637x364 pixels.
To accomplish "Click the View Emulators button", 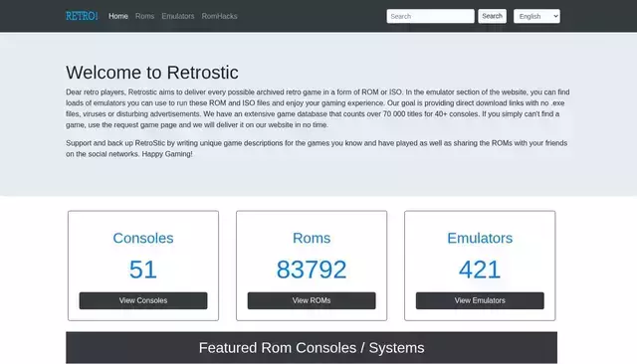I will click(480, 300).
